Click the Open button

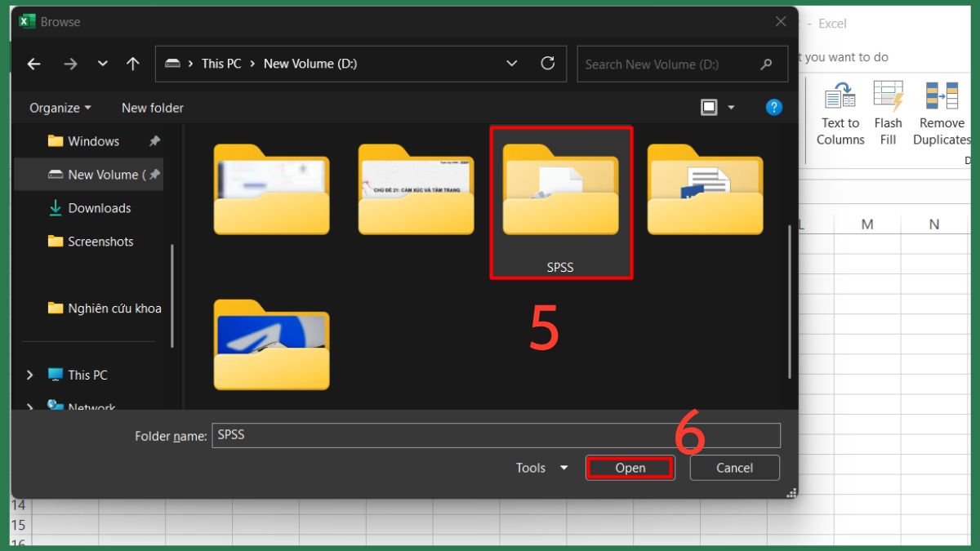tap(630, 468)
